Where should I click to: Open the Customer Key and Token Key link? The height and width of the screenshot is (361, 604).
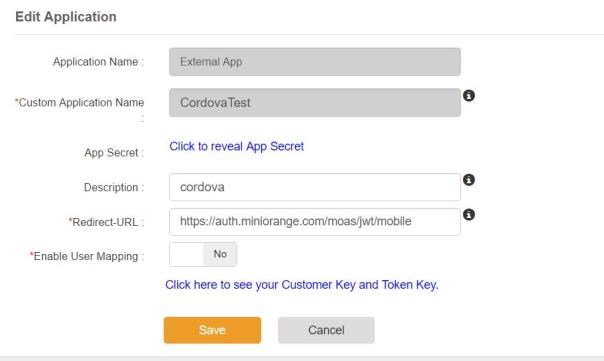(x=302, y=285)
